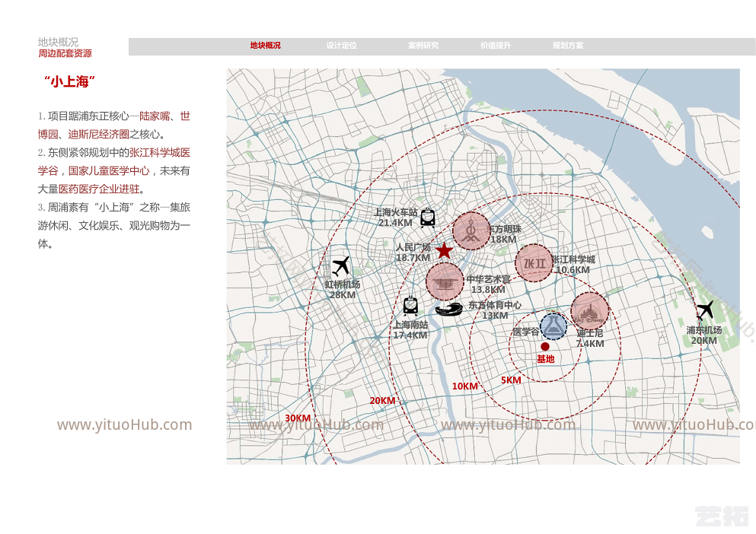Click the red 医药医疗企业进驻 text
This screenshot has width=756, height=534.
point(99,189)
